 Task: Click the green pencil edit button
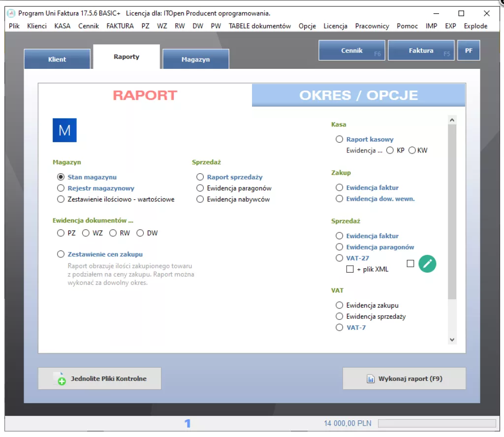(427, 264)
